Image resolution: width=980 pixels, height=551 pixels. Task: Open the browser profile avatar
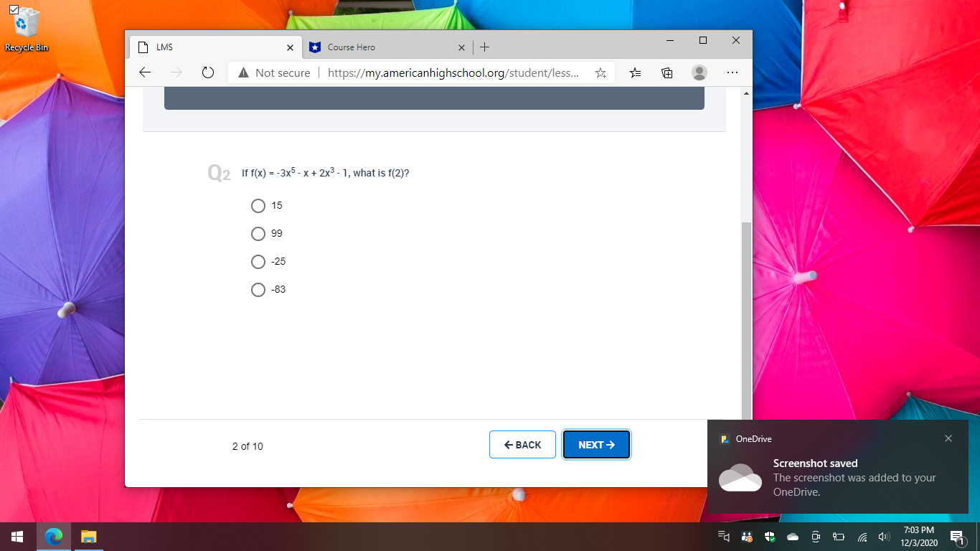click(699, 72)
